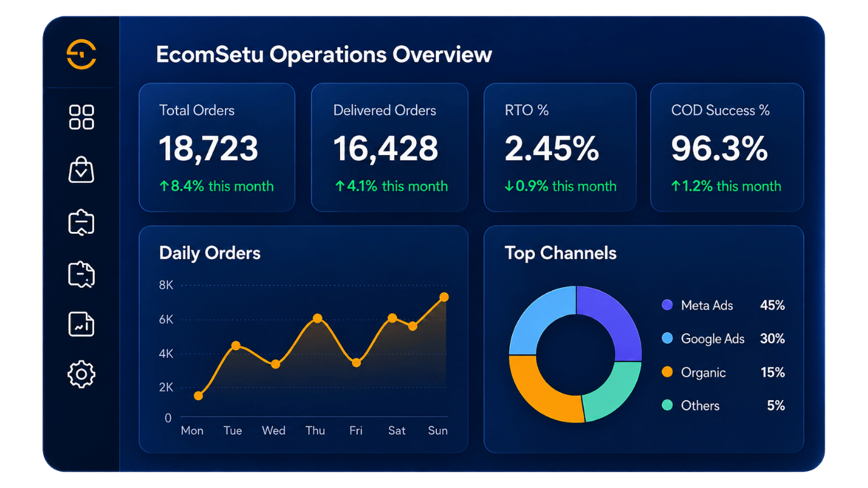Click the 18,723 total orders value

tap(208, 149)
